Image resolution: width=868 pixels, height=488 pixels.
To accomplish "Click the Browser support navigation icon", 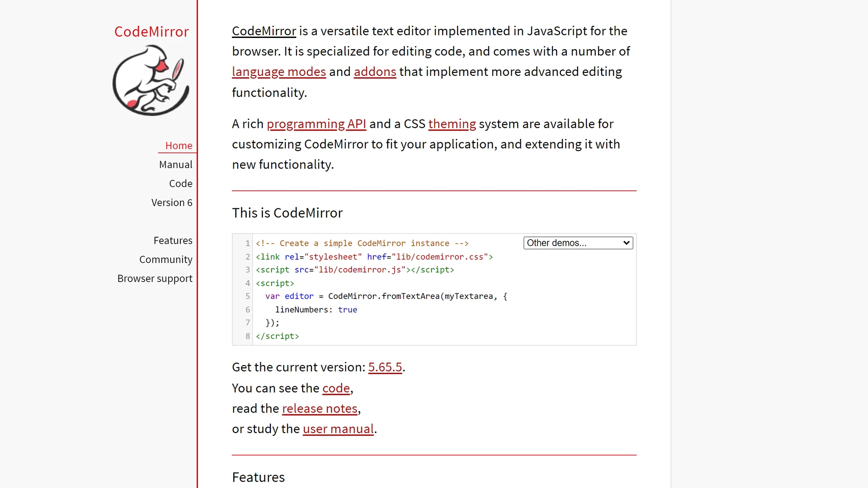I will point(155,278).
